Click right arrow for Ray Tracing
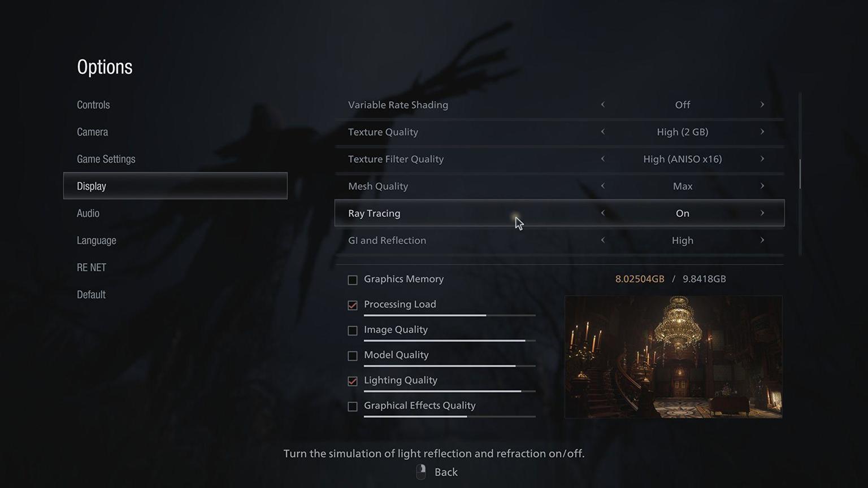868x488 pixels. (x=762, y=213)
